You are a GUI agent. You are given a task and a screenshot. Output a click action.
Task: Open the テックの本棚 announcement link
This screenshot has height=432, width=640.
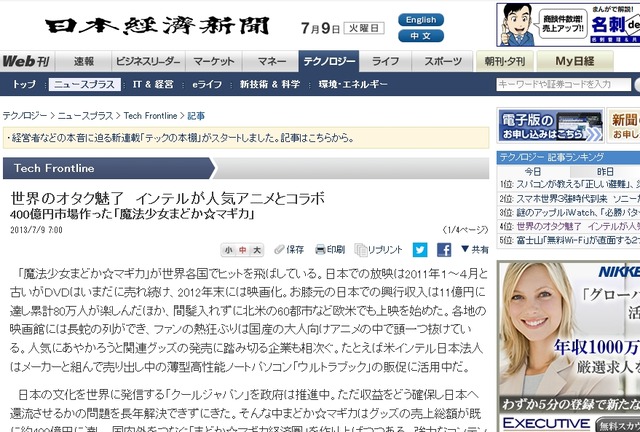[x=182, y=138]
